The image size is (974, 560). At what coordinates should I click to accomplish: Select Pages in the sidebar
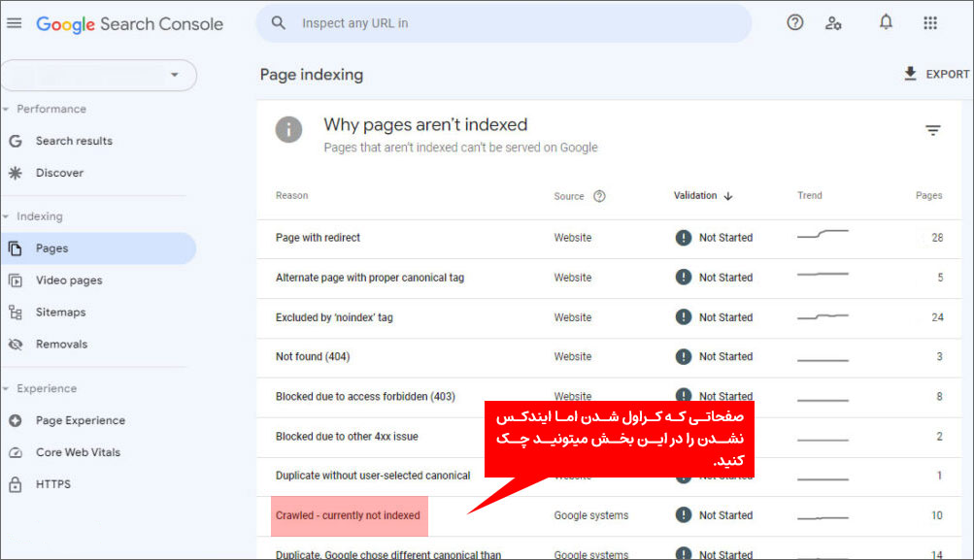coord(99,248)
